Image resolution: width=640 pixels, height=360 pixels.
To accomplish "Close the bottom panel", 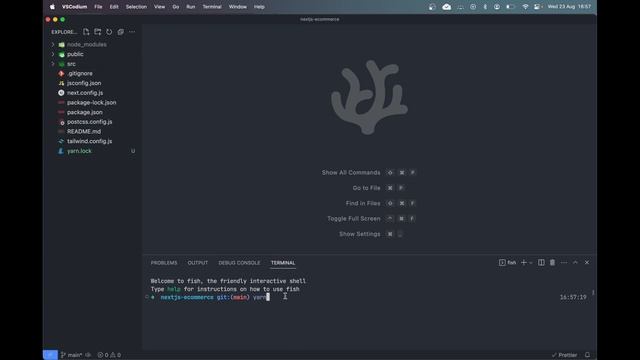I will coord(587,263).
